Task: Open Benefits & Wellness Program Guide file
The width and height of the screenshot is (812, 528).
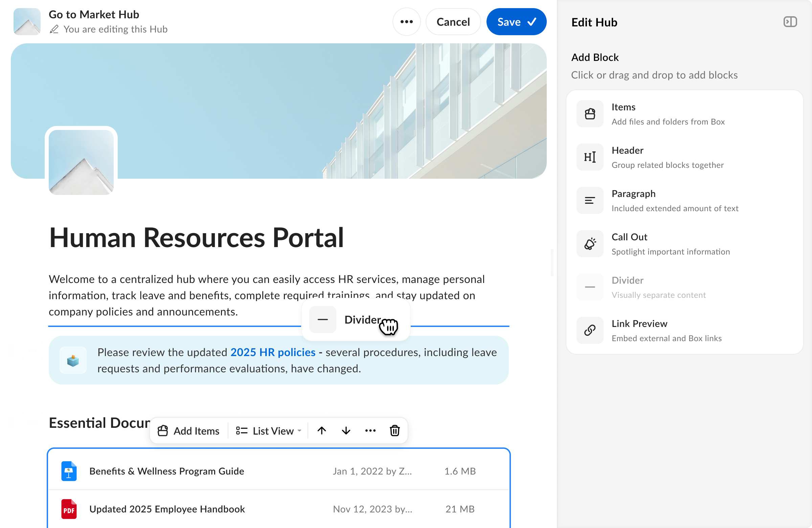Action: [x=166, y=471]
